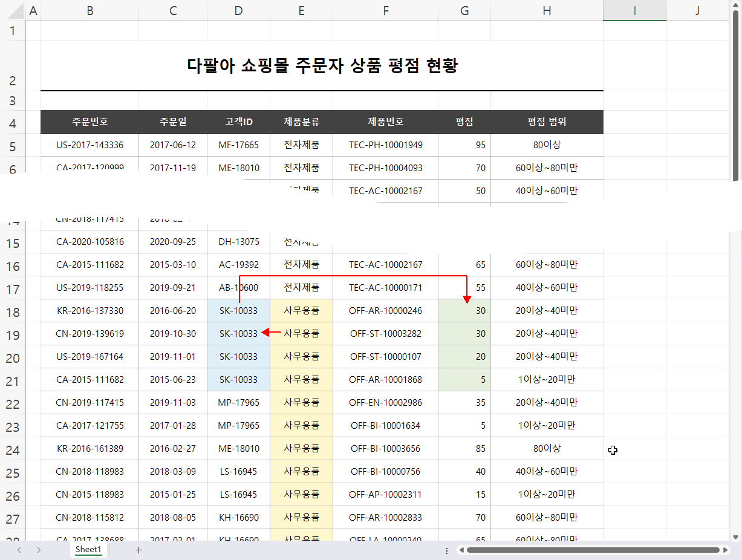
Task: Select product number 'OFF-BI-10000756'
Action: tap(385, 472)
